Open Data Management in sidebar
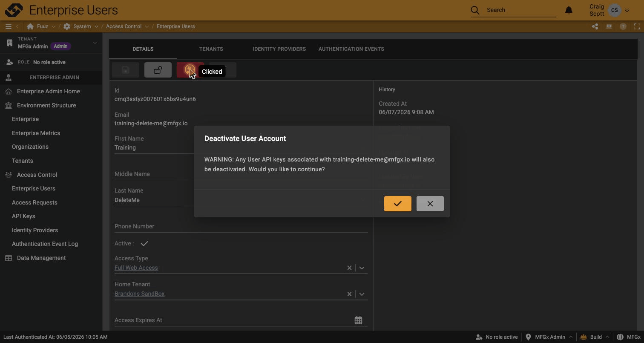644x343 pixels. 41,258
